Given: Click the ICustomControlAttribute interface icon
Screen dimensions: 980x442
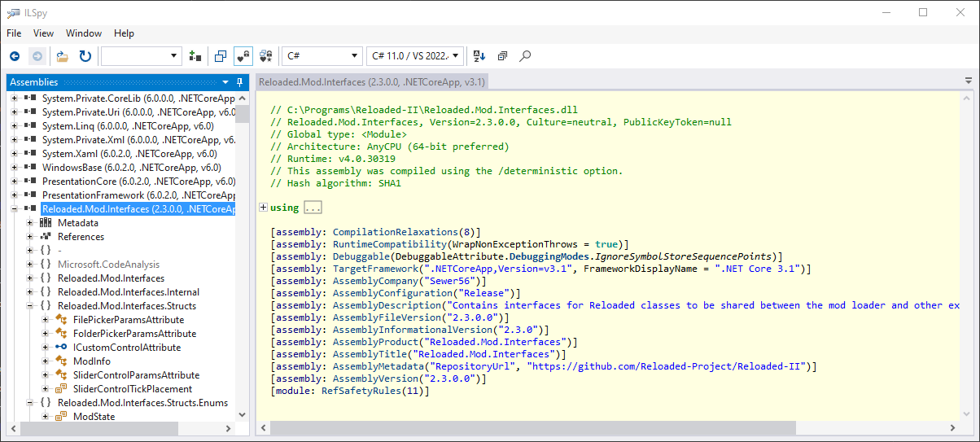Looking at the screenshot, I should click(62, 348).
